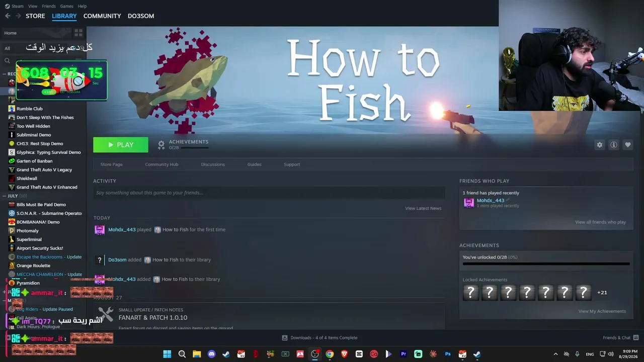Select Garten of Banban in library
Viewport: 644px width, 362px height.
(x=34, y=161)
